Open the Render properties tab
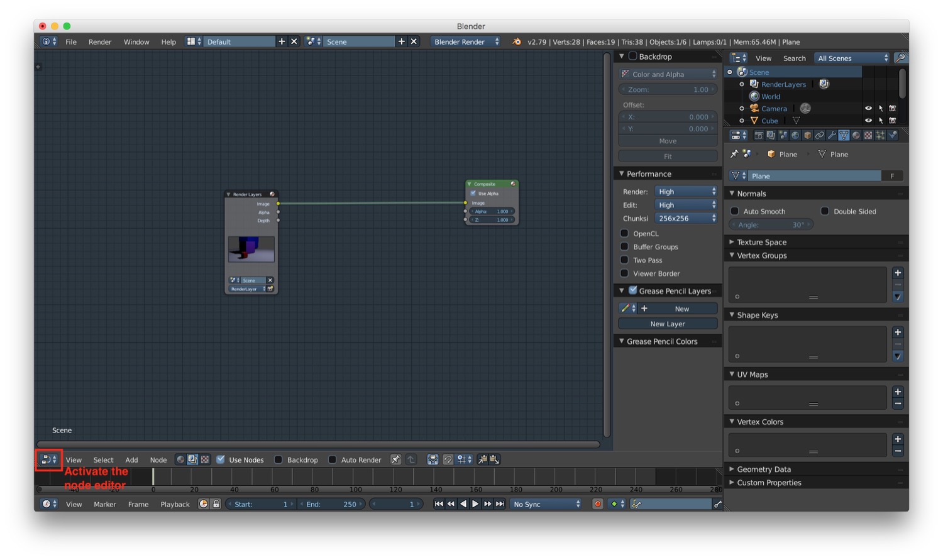 [759, 135]
